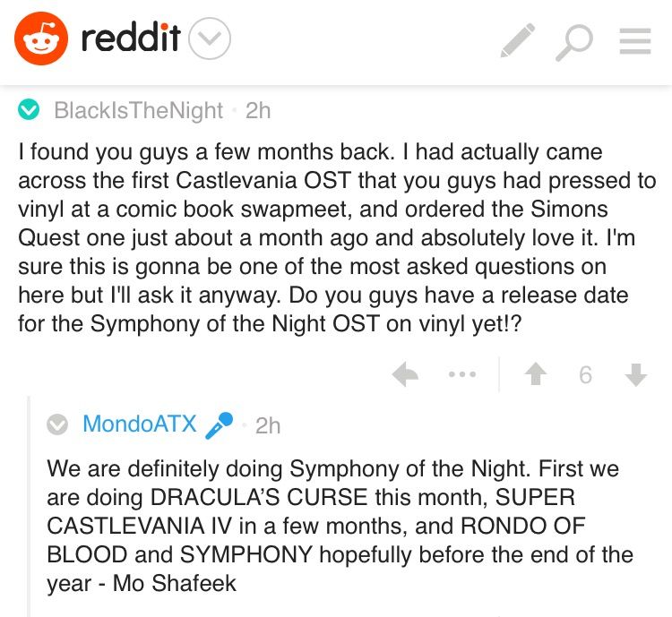Click the 2h timestamp on BlackIsTheNight's comment
672x617 pixels.
pos(258,110)
